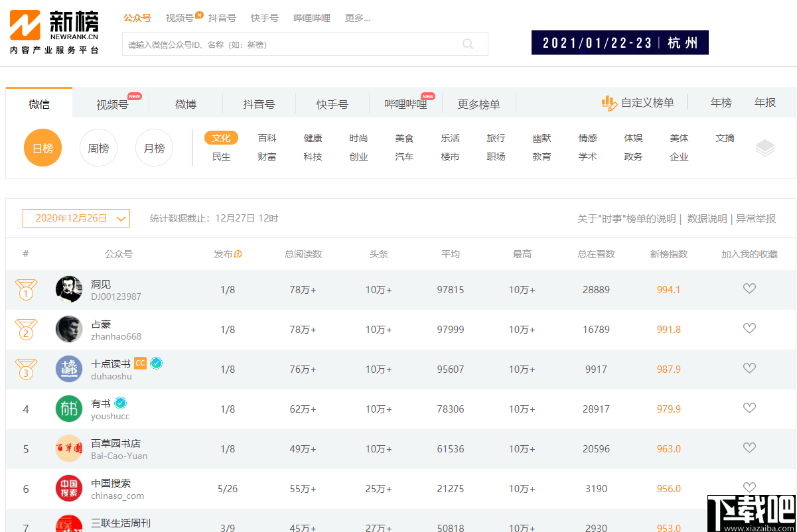Image resolution: width=797 pixels, height=532 pixels.
Task: Click the 自定义榜单 chart icon
Action: [x=609, y=103]
